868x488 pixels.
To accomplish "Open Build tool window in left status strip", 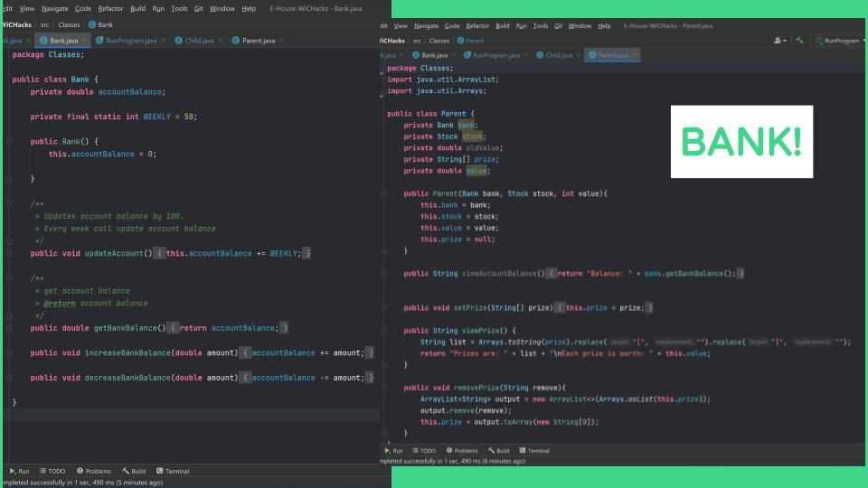I will tap(134, 471).
